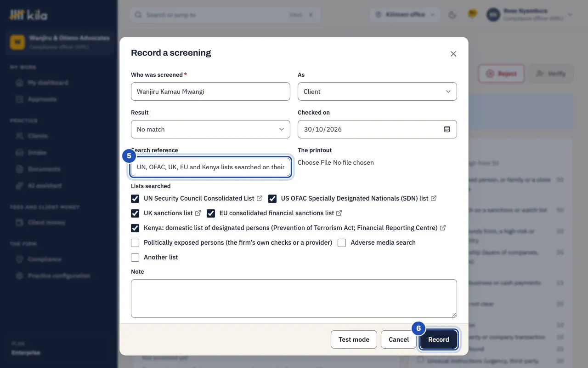Click the My dashboard sidebar icon

click(19, 83)
